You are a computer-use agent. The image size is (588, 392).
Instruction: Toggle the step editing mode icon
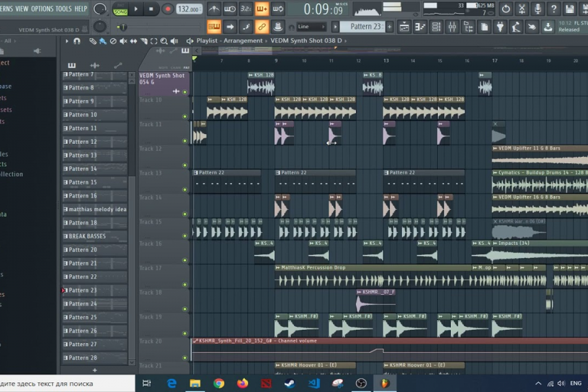pyautogui.click(x=246, y=27)
